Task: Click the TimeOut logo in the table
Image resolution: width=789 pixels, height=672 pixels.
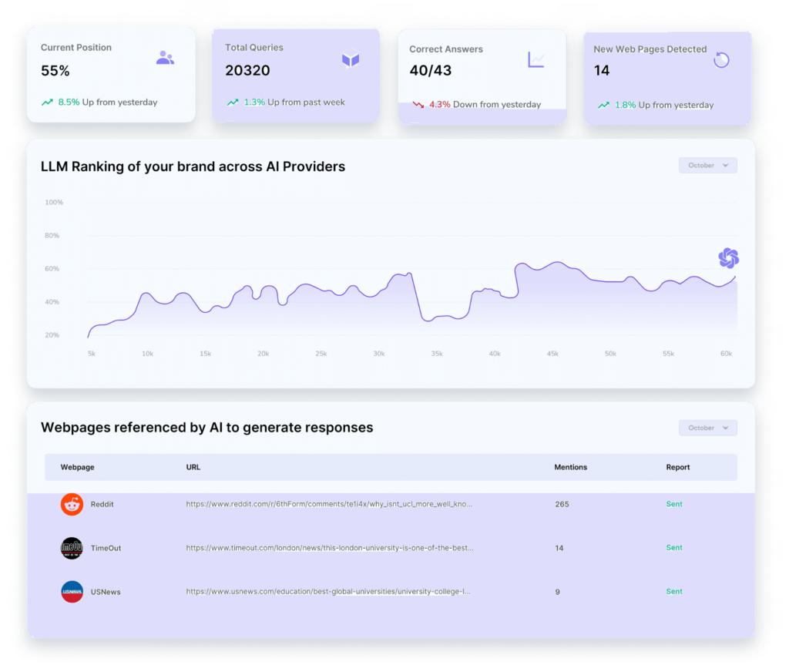Action: [72, 548]
